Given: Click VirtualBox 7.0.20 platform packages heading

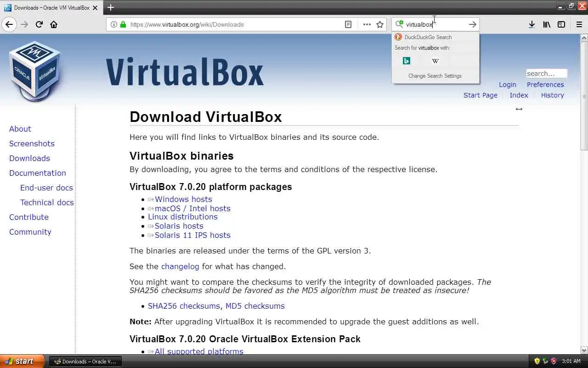Looking at the screenshot, I should coord(211,187).
